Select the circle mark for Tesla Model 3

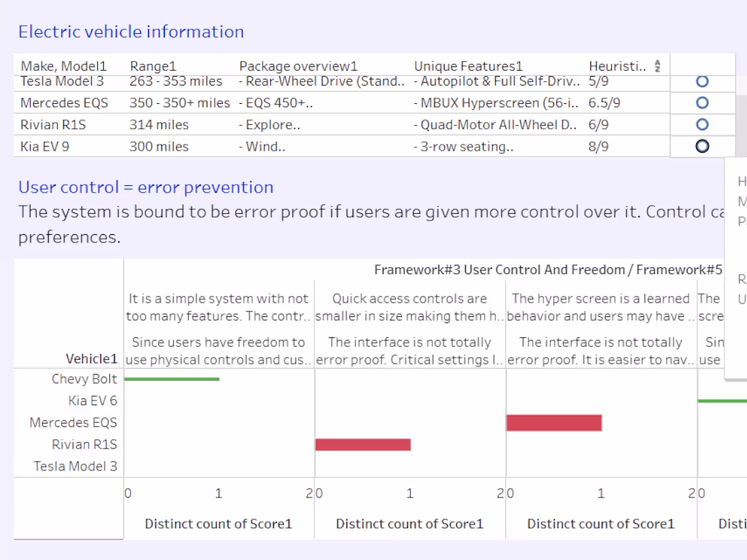point(702,81)
